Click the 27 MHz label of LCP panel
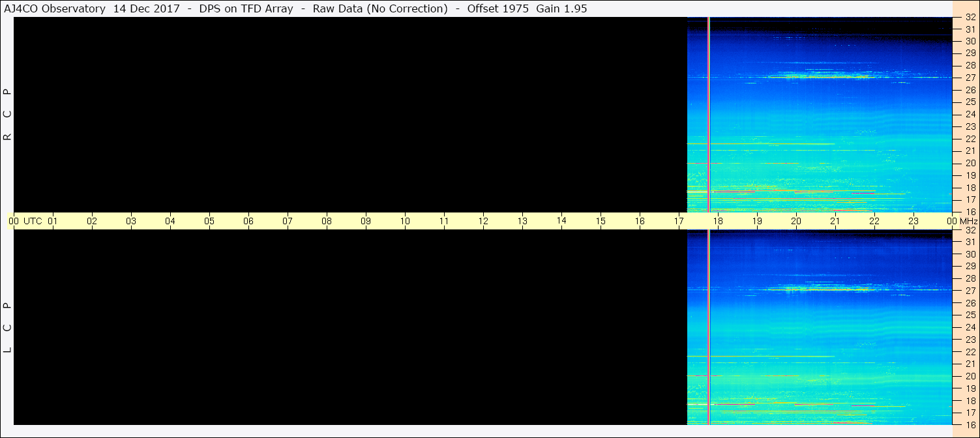The width and height of the screenshot is (980, 438). pyautogui.click(x=971, y=291)
